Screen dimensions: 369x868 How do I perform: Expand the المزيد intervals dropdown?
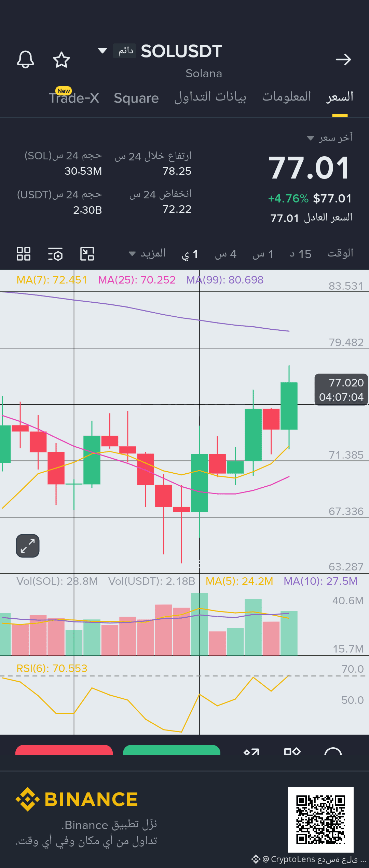[x=147, y=253]
